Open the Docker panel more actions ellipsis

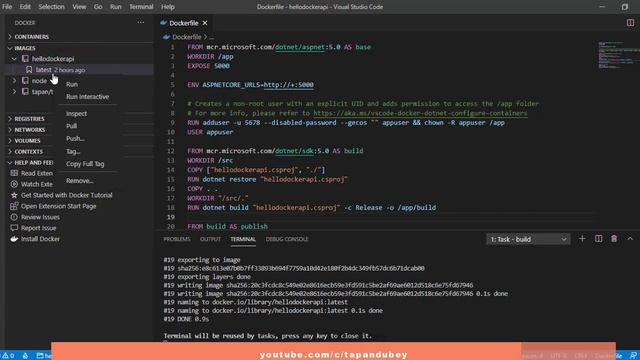point(141,22)
